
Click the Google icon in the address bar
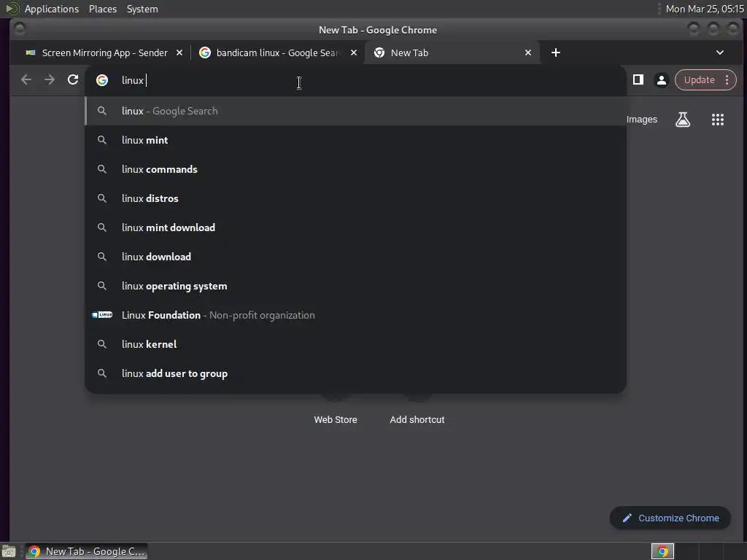click(x=102, y=80)
